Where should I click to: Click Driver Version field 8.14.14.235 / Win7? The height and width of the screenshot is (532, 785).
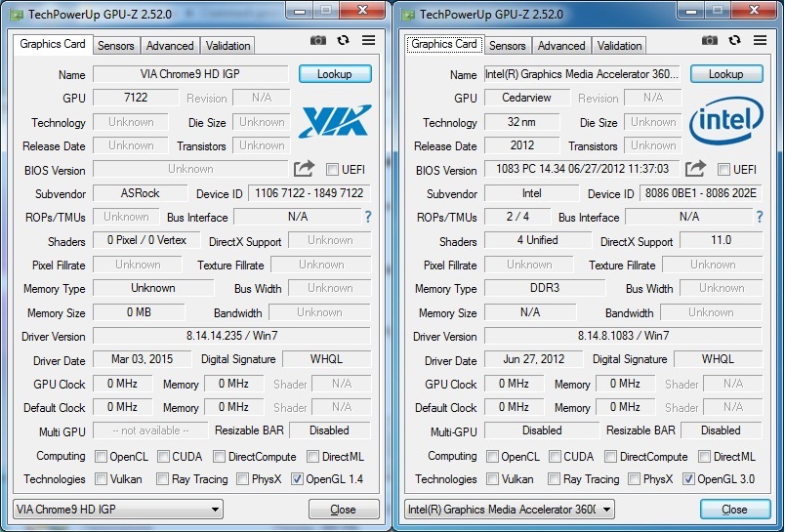coord(231,336)
